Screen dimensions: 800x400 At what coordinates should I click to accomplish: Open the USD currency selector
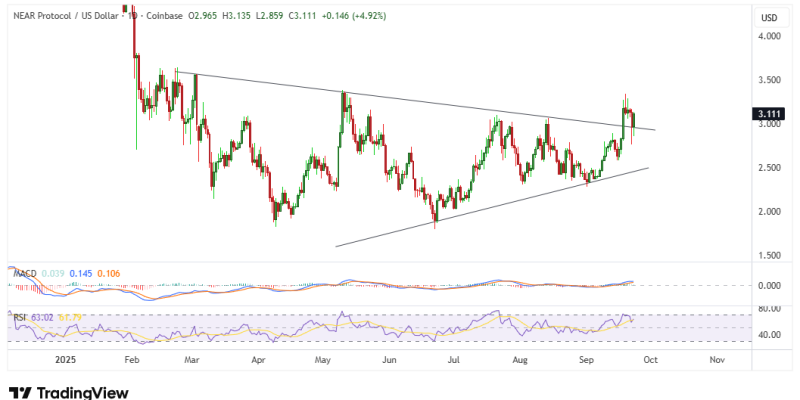[x=769, y=18]
